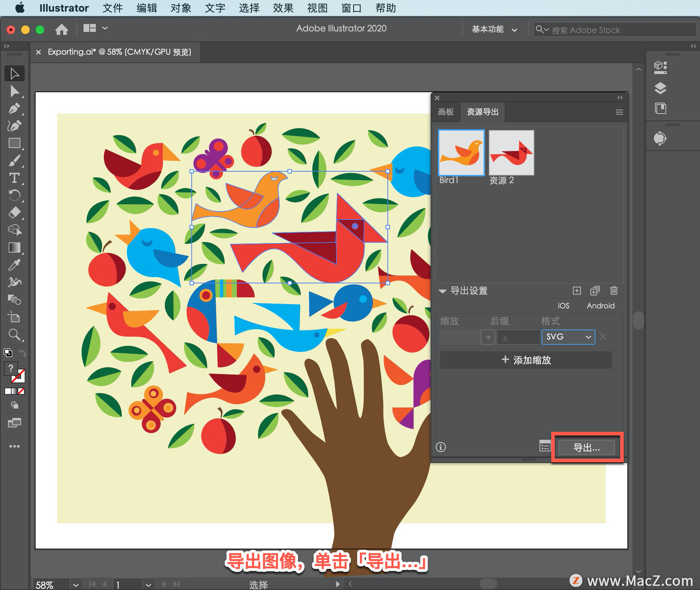Click generate asset from selection icon
This screenshot has height=590, width=700.
pos(577,290)
